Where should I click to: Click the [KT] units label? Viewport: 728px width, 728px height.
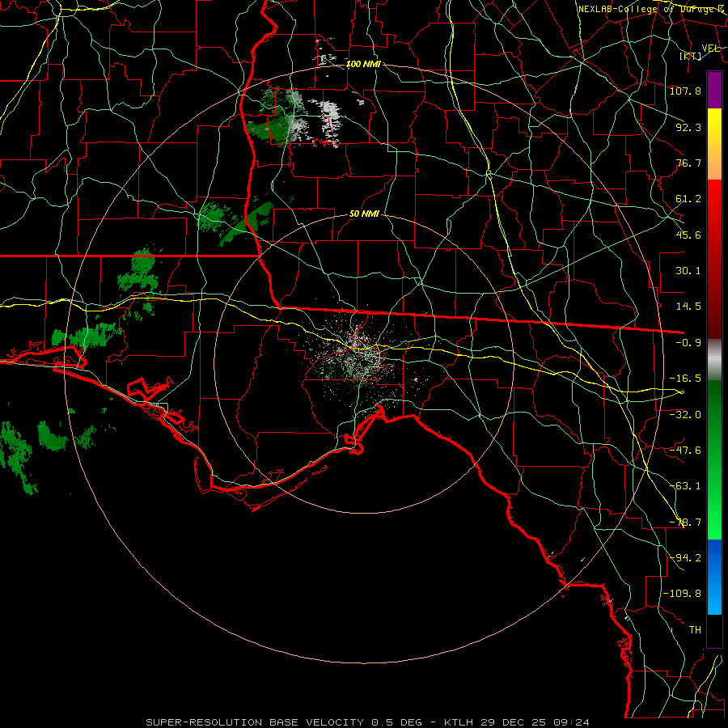691,56
